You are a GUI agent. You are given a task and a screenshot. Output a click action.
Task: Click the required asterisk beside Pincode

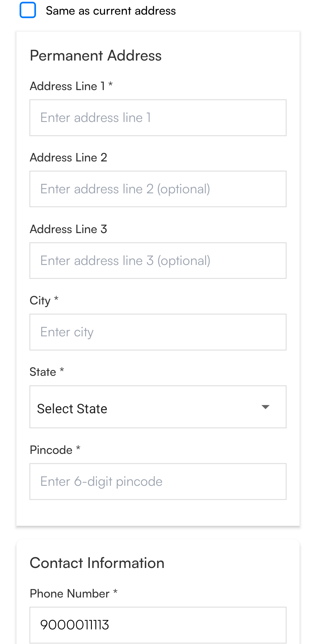[78, 448]
